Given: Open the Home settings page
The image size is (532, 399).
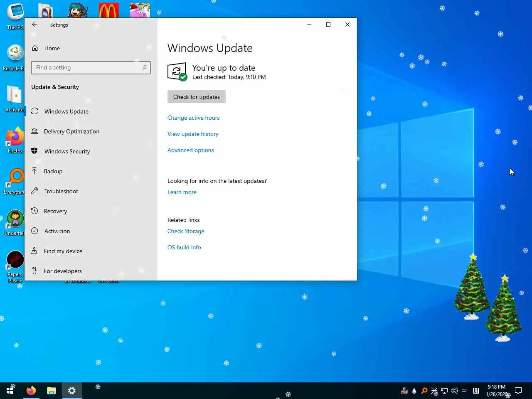Looking at the screenshot, I should [52, 48].
